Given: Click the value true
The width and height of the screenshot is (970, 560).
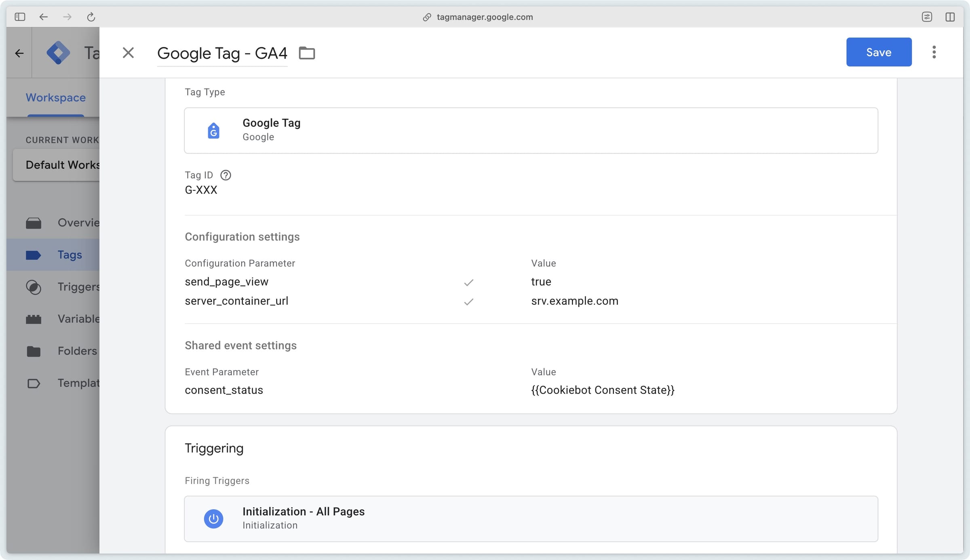Looking at the screenshot, I should coord(541,282).
